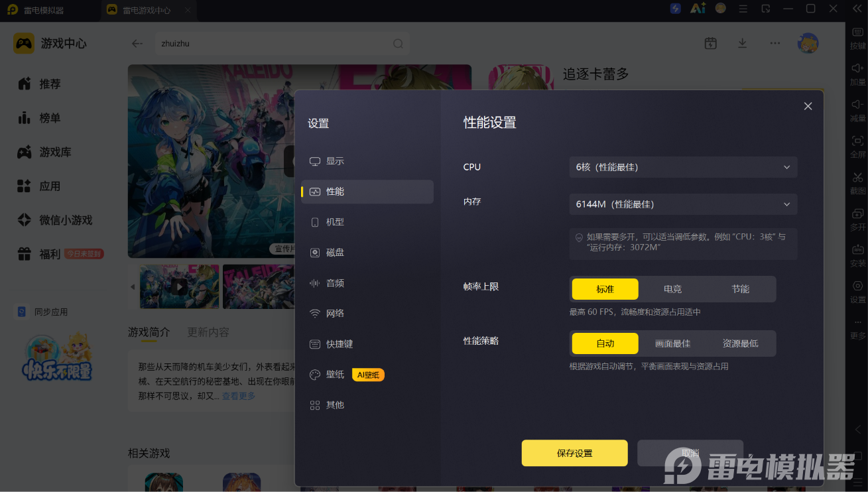Click 减量 volume down tool

click(858, 111)
